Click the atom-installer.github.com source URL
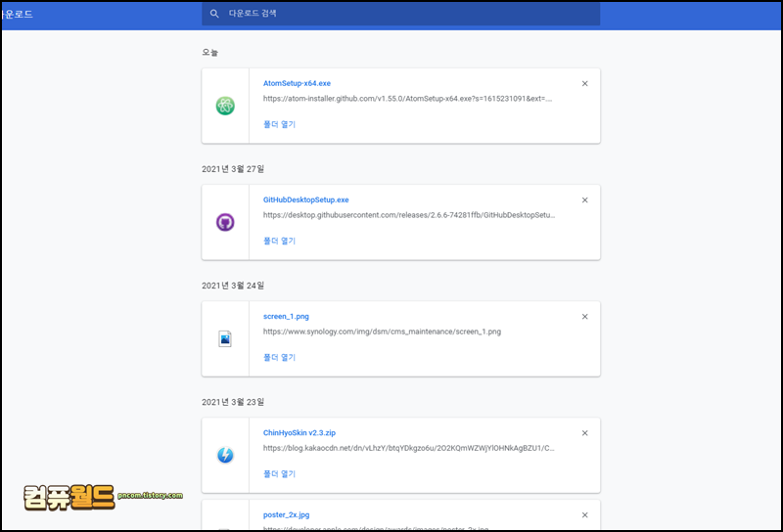Image resolution: width=783 pixels, height=532 pixels. [x=407, y=99]
